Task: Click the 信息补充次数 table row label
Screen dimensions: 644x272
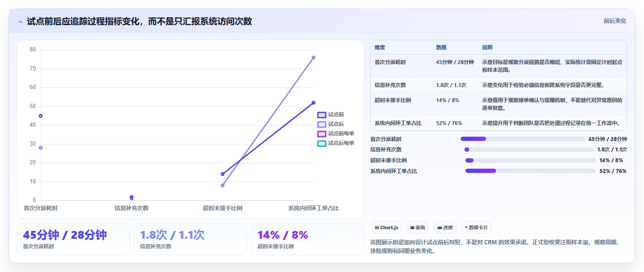Action: coord(390,85)
